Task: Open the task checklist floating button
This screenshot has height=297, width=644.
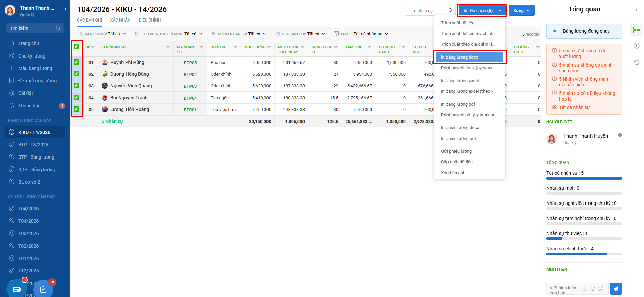Action: (43, 289)
